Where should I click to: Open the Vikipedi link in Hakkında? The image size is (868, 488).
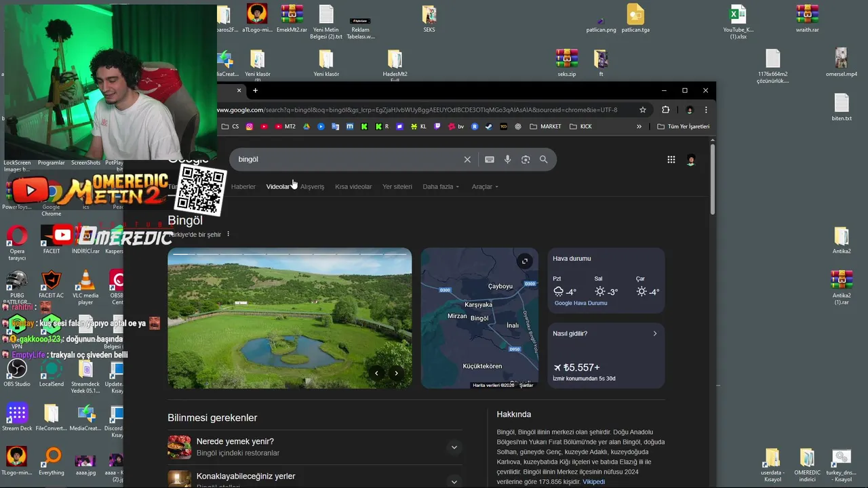594,482
